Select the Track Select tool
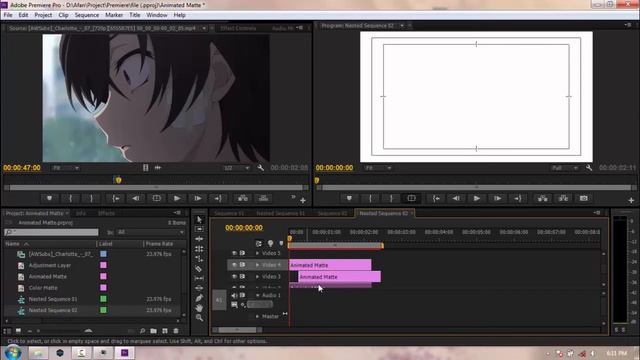This screenshot has height=360, width=640. (x=199, y=229)
